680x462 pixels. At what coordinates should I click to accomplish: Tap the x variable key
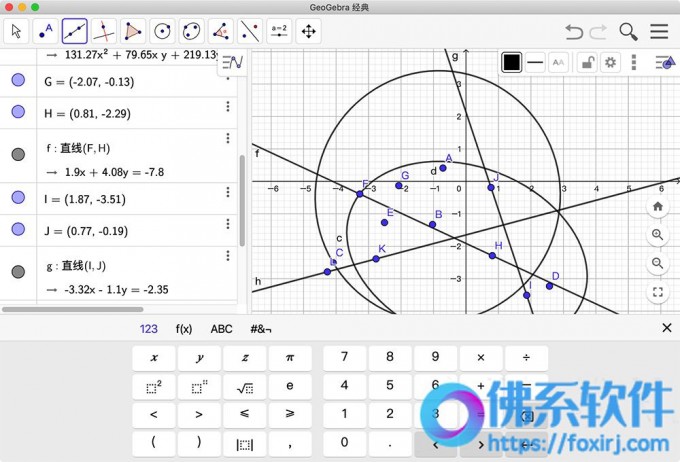154,358
